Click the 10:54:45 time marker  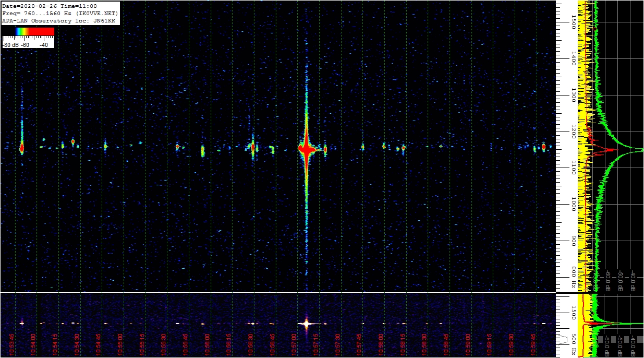[x=99, y=344]
